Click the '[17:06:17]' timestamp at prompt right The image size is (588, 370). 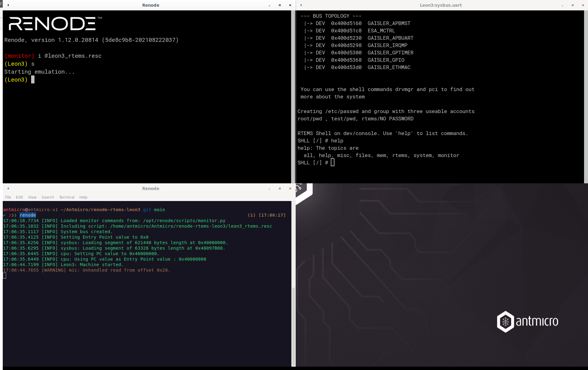tap(272, 215)
